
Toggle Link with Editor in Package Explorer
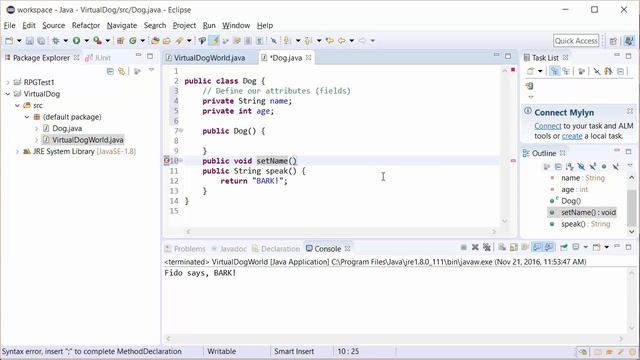(x=122, y=71)
